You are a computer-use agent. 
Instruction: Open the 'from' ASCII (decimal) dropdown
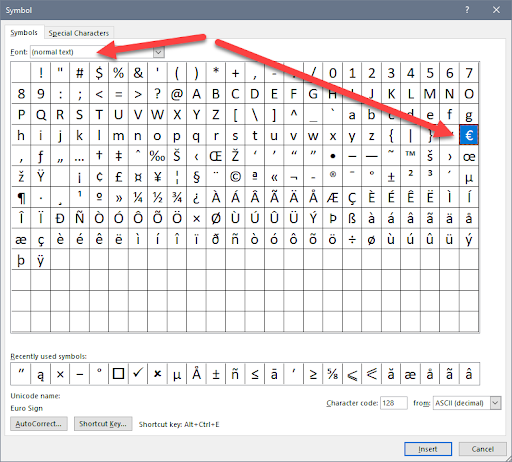[x=495, y=403]
